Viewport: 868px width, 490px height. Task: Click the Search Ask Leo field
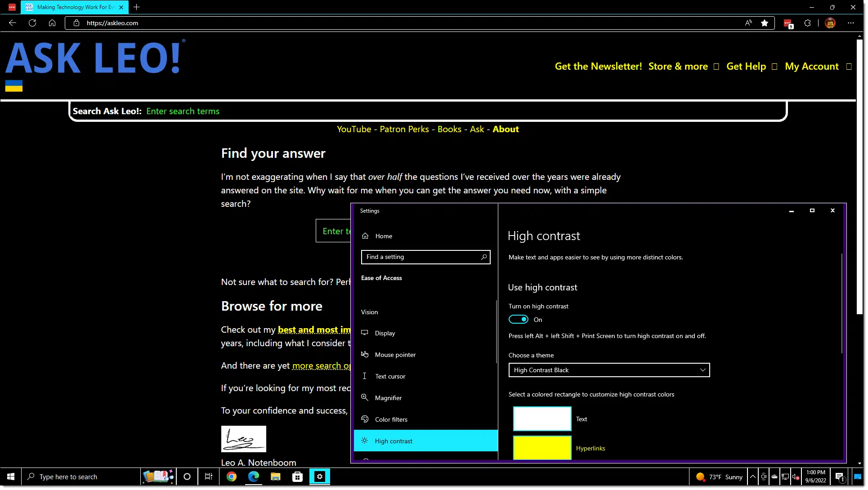click(x=427, y=111)
